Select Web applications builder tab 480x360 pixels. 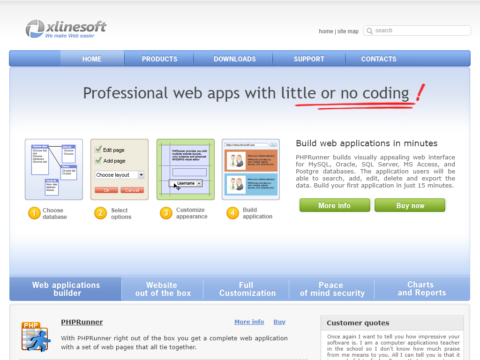pyautogui.click(x=66, y=289)
